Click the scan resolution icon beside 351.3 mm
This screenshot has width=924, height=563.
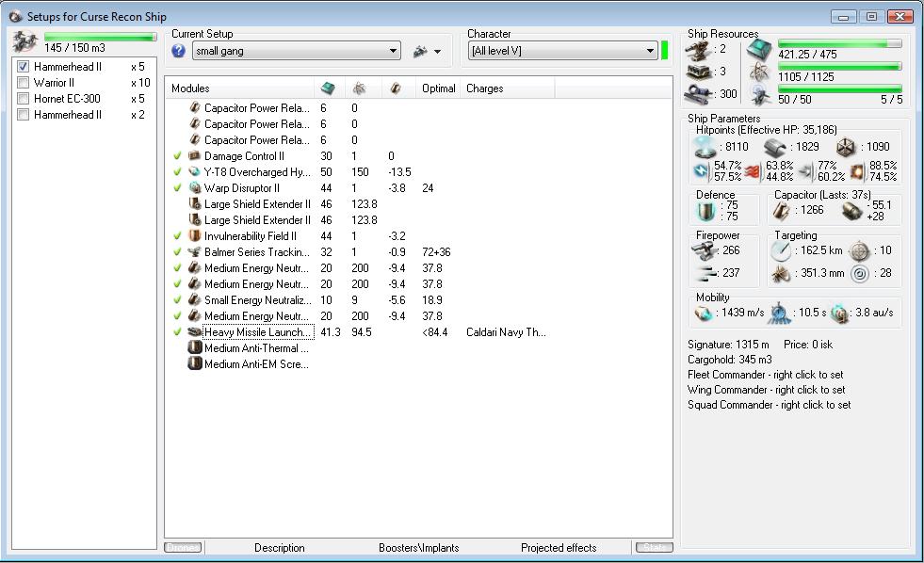[781, 274]
